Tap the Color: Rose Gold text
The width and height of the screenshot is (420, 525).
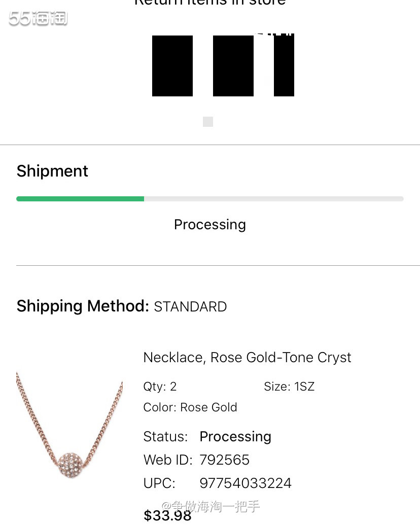190,407
